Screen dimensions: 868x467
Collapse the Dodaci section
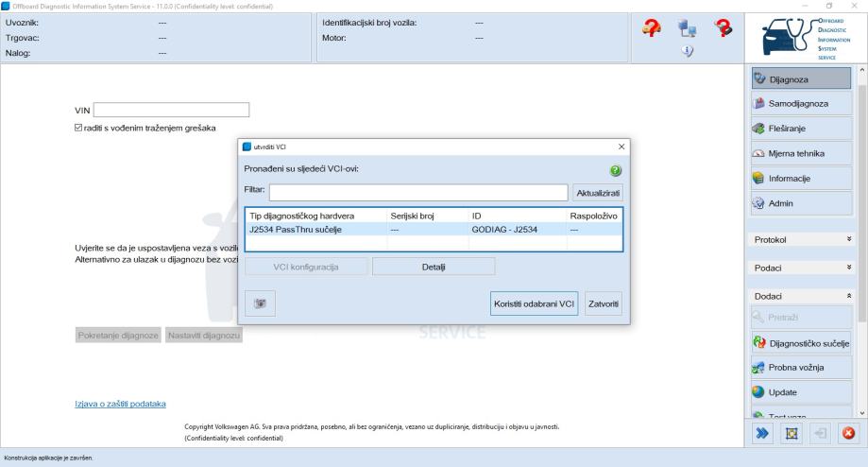click(x=801, y=297)
